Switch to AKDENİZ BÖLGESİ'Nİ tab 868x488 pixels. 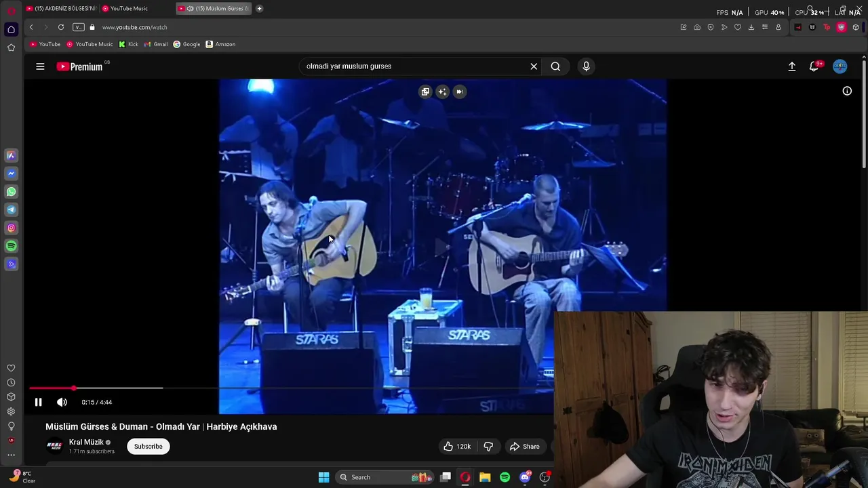pos(61,8)
